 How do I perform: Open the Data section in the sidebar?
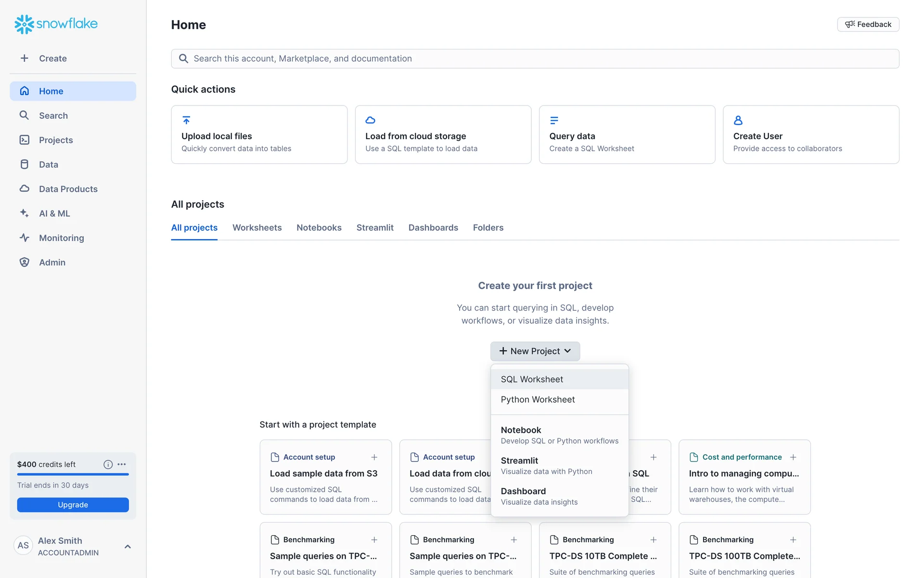48,164
